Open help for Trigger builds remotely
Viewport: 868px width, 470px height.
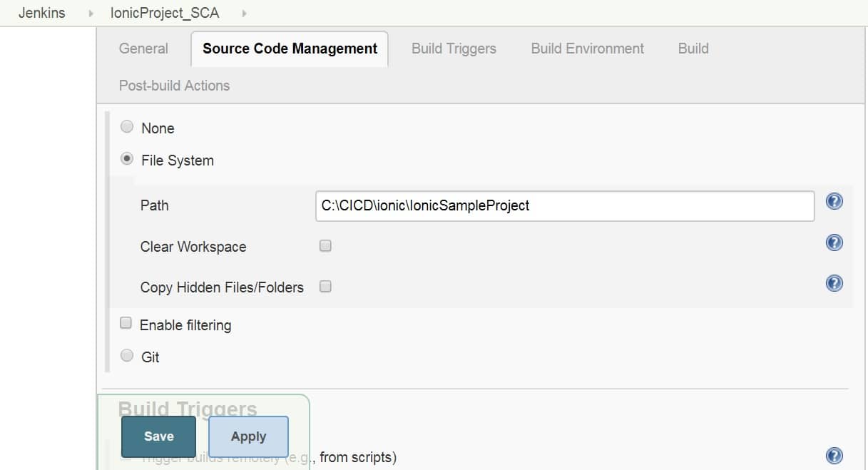(x=834, y=456)
